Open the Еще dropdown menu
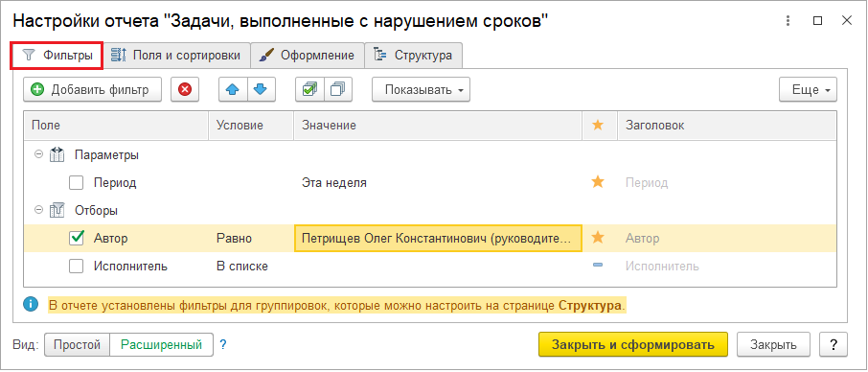868x372 pixels. [808, 90]
